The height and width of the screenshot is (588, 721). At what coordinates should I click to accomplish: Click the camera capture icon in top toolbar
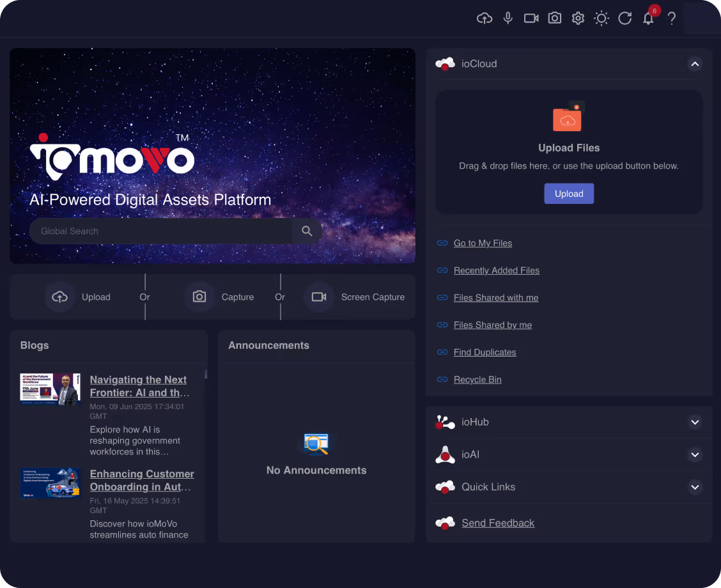click(555, 19)
